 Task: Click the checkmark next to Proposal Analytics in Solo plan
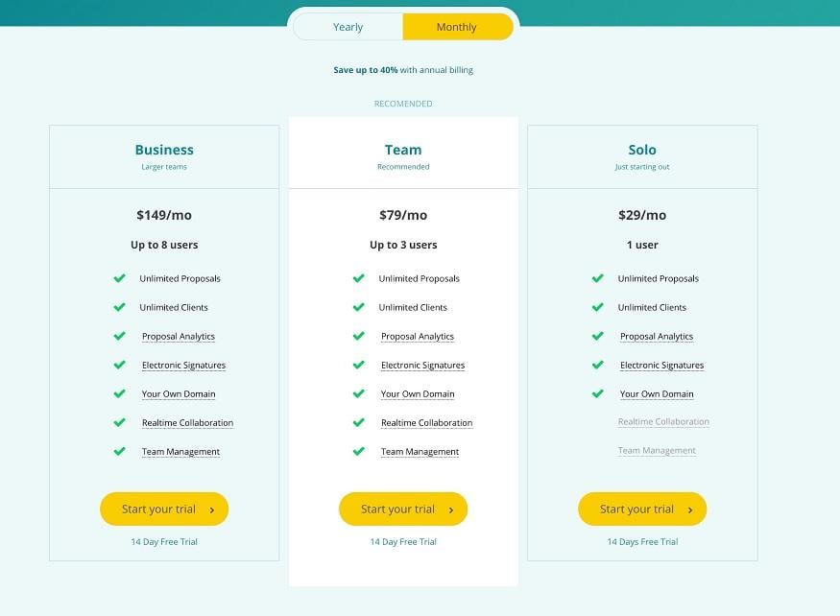point(597,336)
